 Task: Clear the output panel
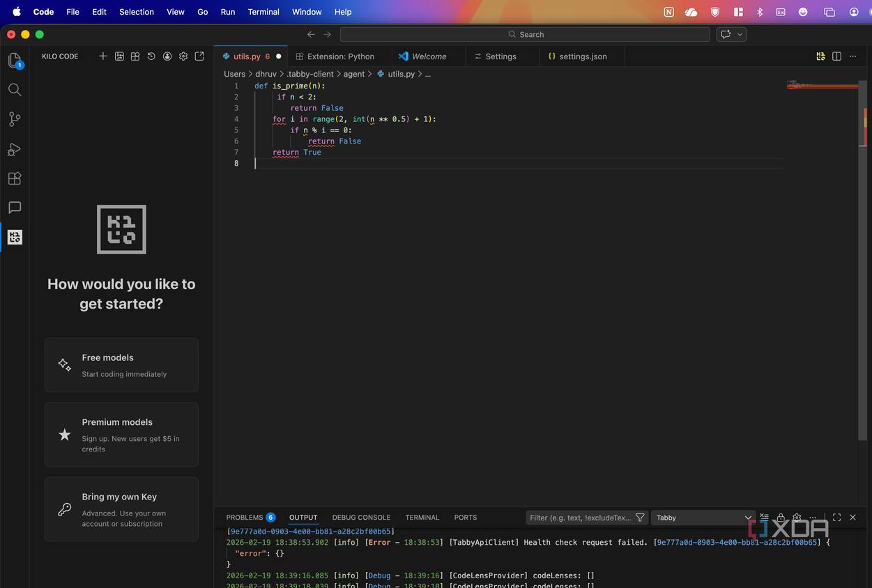pos(764,518)
